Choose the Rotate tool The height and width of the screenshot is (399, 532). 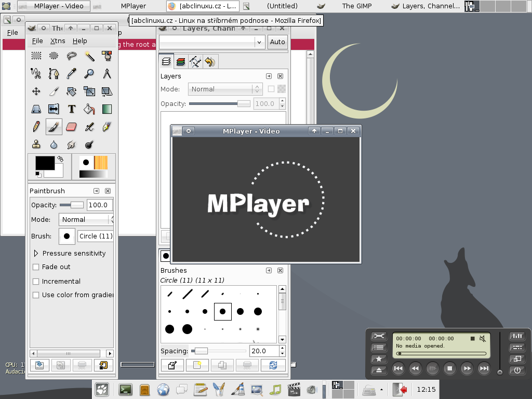tap(71, 91)
